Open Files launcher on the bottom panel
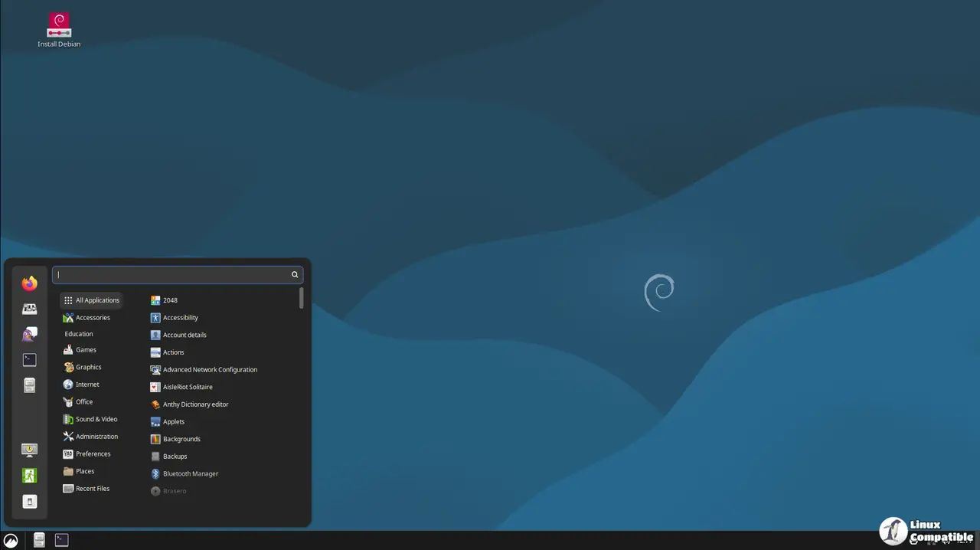Image resolution: width=980 pixels, height=550 pixels. click(39, 540)
